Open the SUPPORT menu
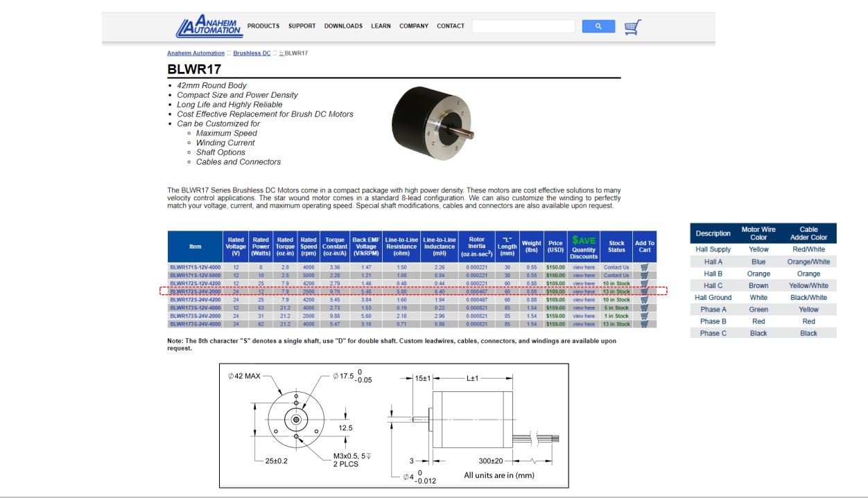 [x=302, y=26]
